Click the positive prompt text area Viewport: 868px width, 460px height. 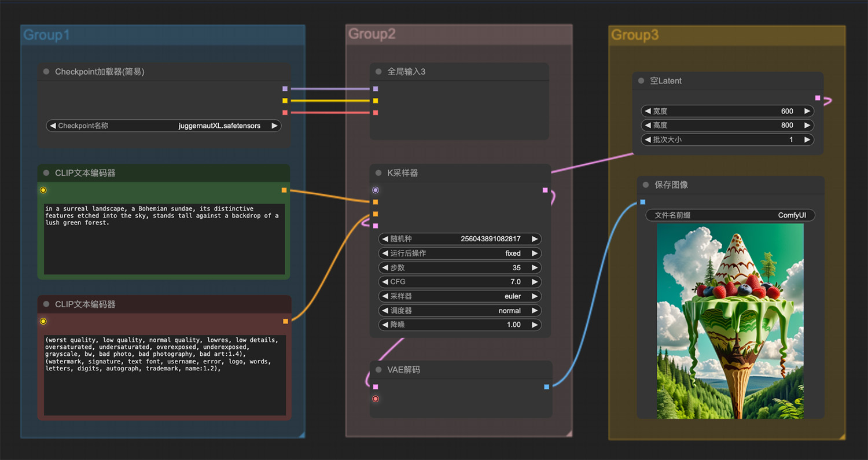pyautogui.click(x=164, y=239)
